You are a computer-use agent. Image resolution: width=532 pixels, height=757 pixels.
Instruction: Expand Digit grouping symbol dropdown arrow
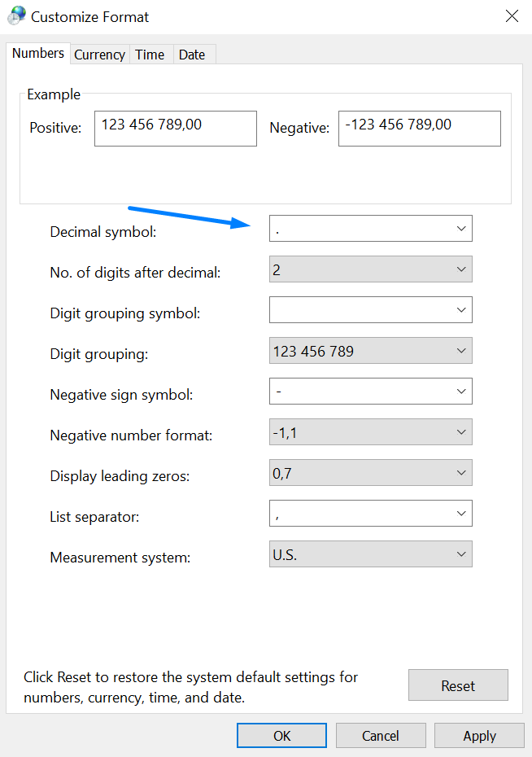461,310
